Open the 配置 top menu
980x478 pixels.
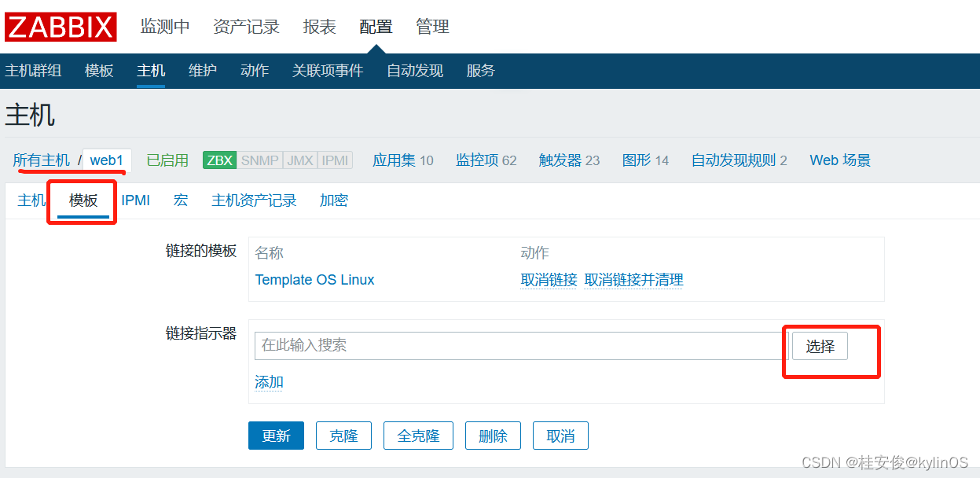click(376, 27)
